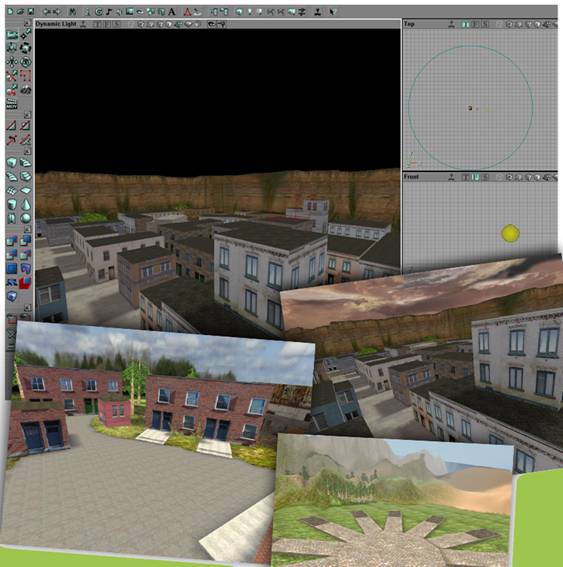
Task: Click the large letter A toolbar icon
Action: click(172, 12)
